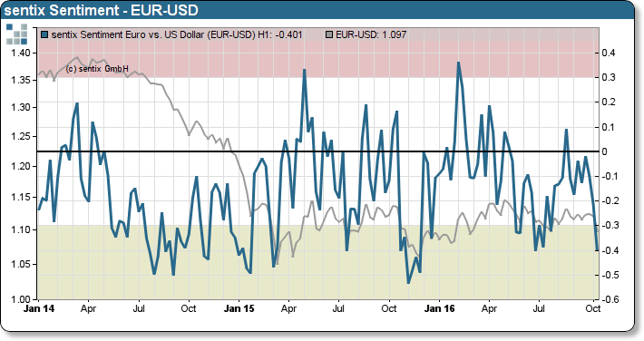Click left axis value '1.35'

[x=21, y=79]
